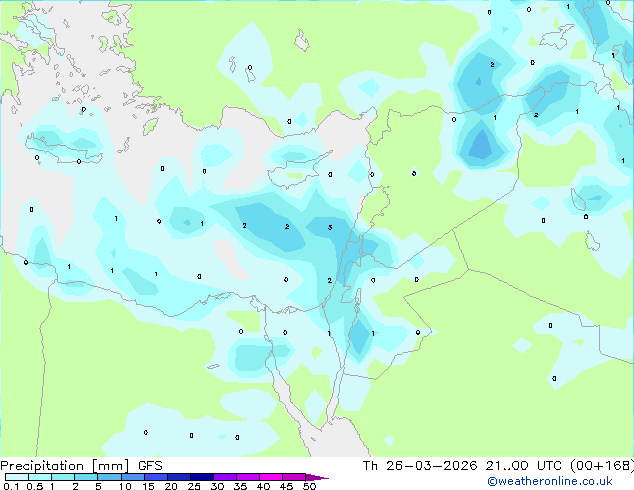Viewport: 634px width, 490px height.
Task: Click the '50' legend scale label
Action: 309,486
